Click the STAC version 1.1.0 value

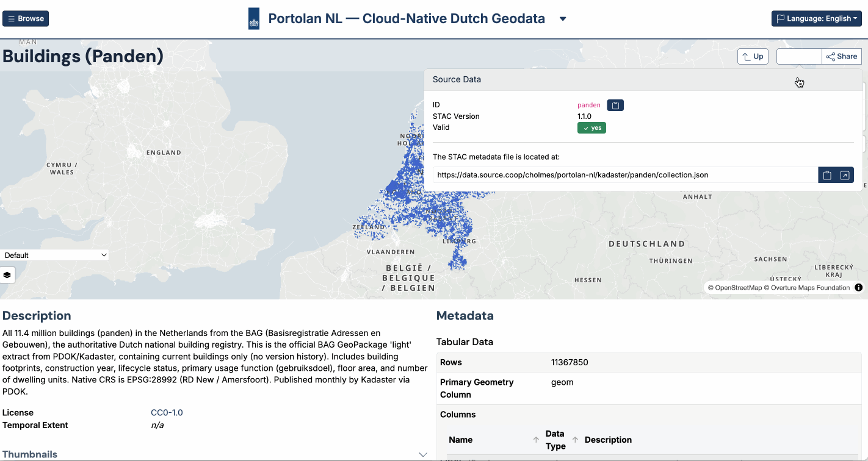click(584, 116)
